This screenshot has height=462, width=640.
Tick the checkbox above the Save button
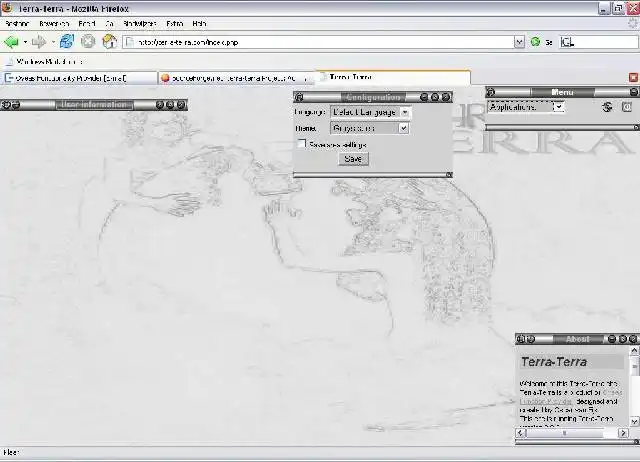301,143
